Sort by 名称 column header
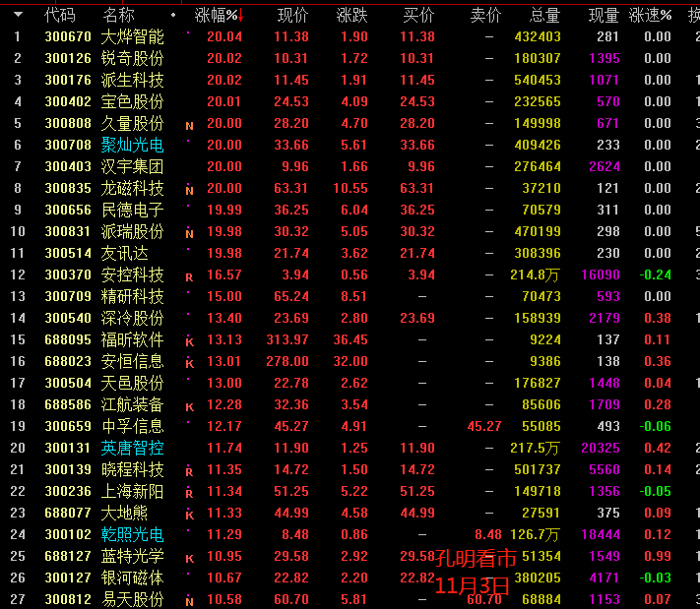 (x=118, y=15)
